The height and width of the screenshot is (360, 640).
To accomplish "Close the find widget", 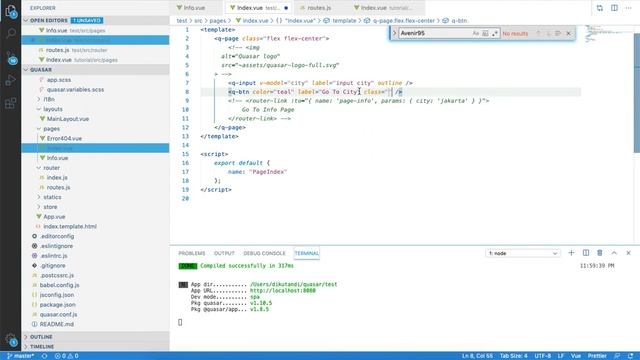I will tap(569, 33).
